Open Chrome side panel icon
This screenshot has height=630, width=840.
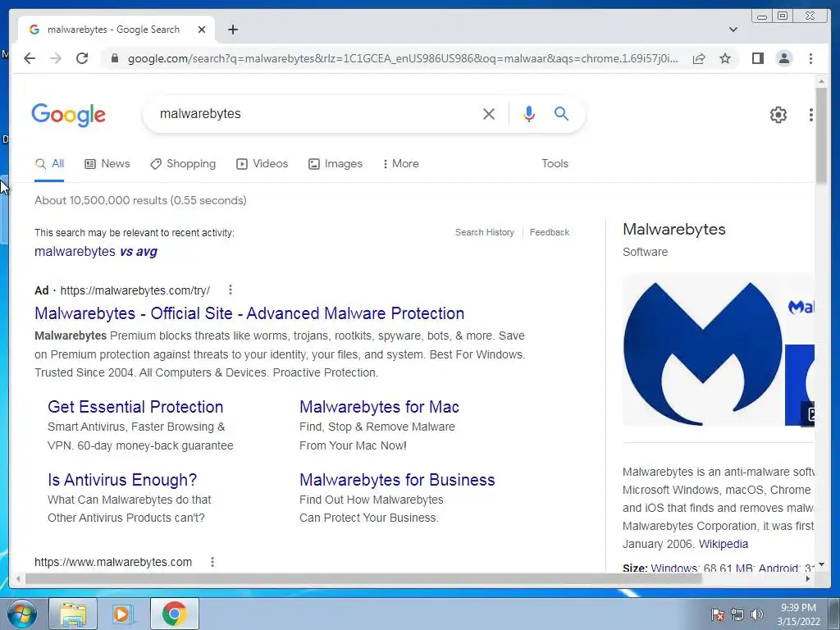(757, 58)
